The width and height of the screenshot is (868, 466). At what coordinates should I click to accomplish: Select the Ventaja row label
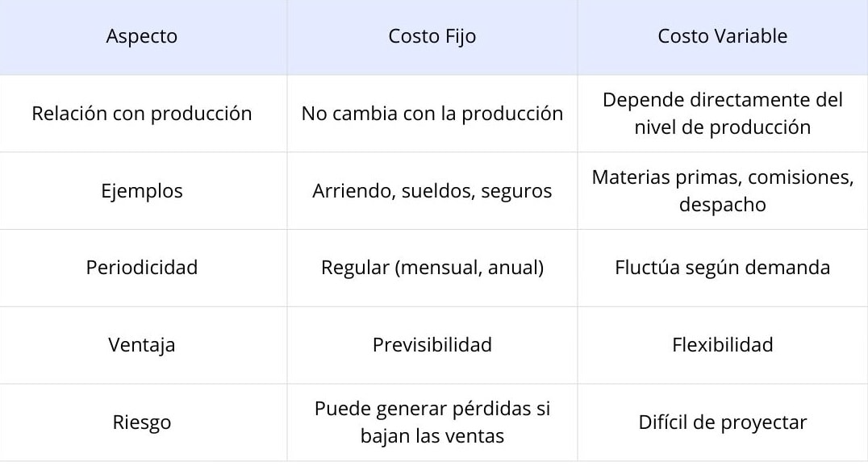(142, 345)
